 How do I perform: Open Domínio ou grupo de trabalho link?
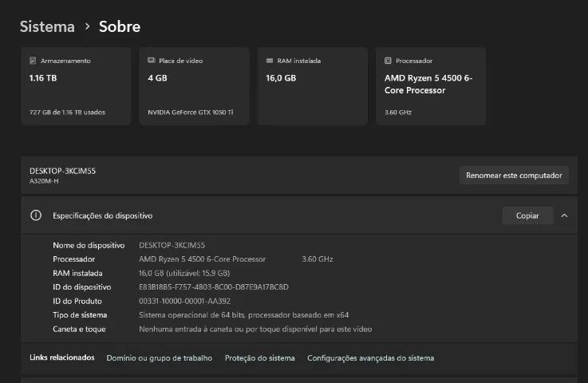coord(160,358)
